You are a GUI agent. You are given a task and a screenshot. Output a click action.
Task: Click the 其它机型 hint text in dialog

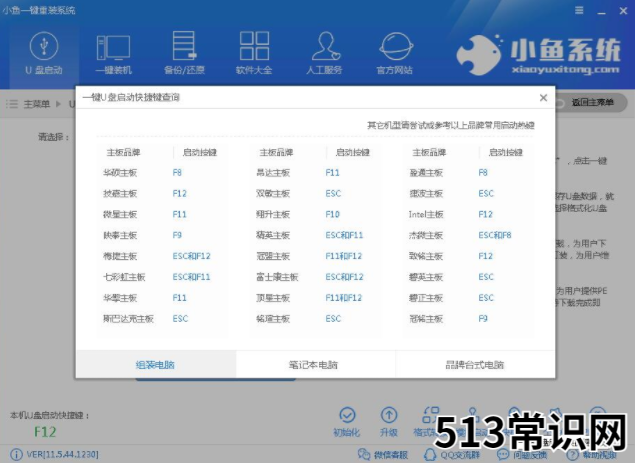[451, 125]
